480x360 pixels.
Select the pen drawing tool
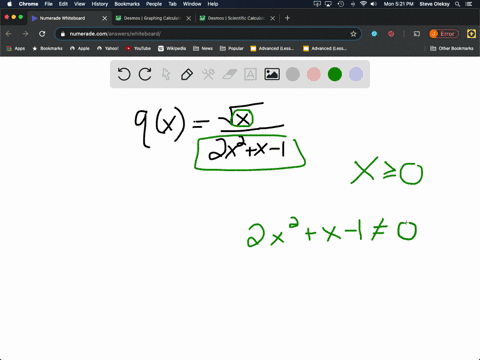pyautogui.click(x=187, y=74)
